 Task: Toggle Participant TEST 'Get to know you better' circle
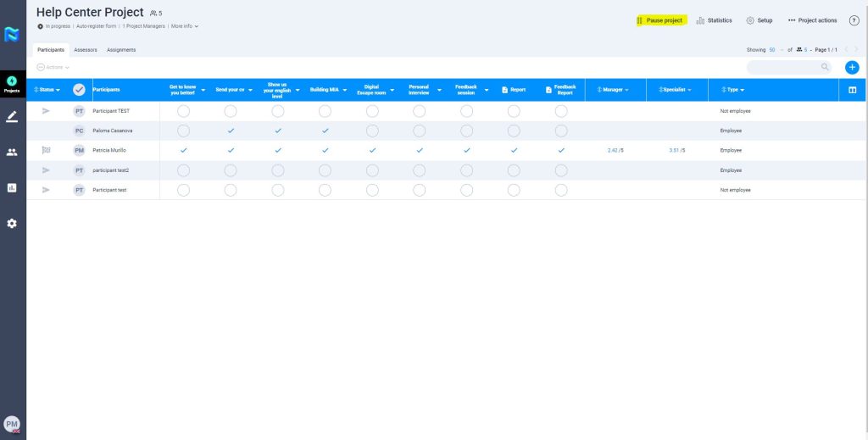tap(183, 111)
